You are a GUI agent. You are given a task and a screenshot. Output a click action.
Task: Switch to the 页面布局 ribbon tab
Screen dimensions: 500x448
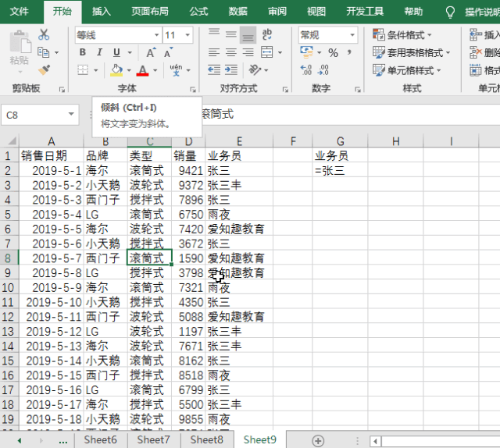tap(150, 12)
